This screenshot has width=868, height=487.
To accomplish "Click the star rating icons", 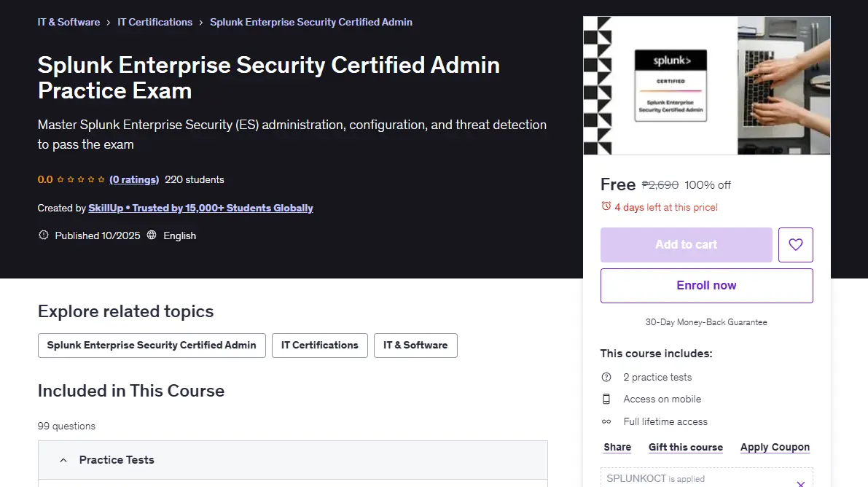I will [x=81, y=179].
